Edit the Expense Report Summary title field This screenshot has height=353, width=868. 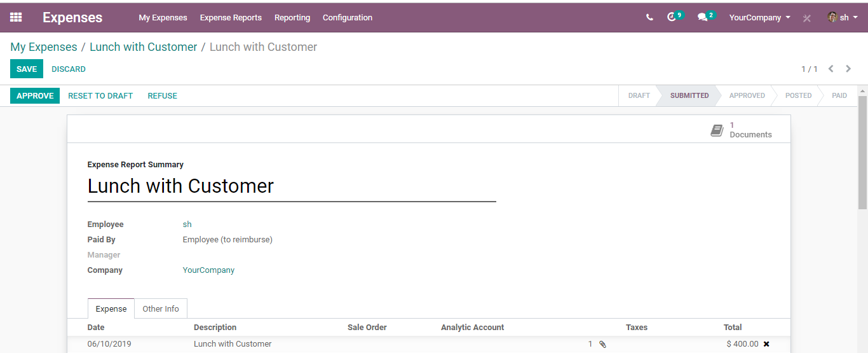point(292,187)
